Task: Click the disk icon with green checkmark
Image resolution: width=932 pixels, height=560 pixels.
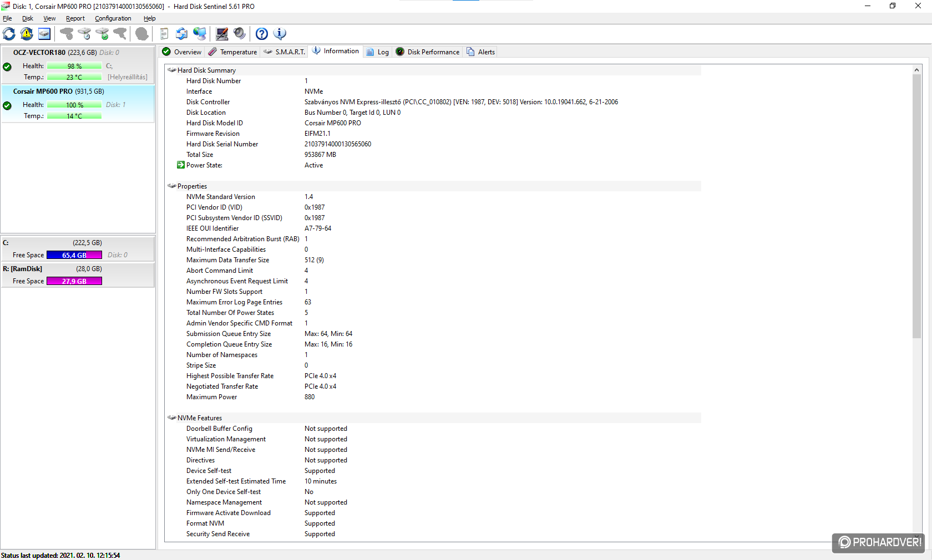Action: pyautogui.click(x=102, y=34)
